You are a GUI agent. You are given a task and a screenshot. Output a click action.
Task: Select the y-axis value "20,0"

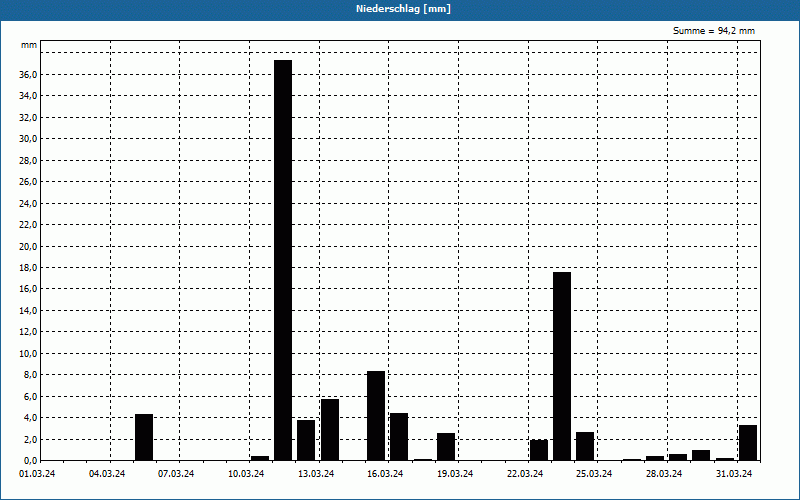(x=28, y=246)
